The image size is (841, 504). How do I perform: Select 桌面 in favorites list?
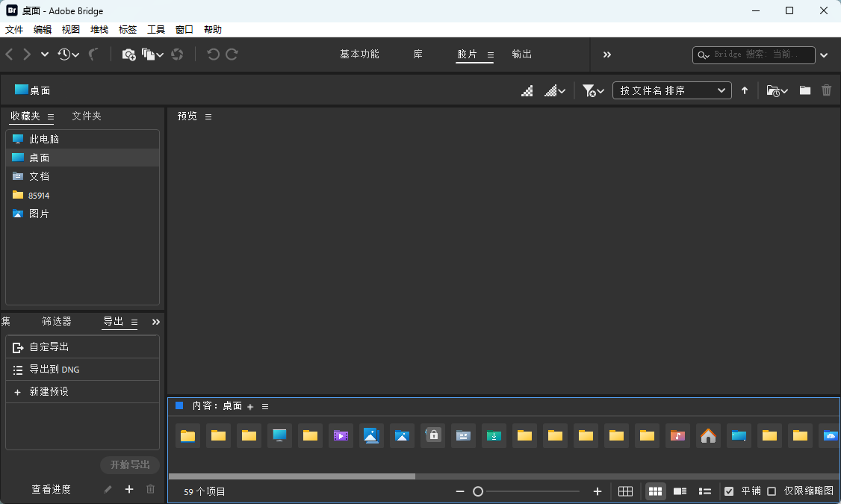pyautogui.click(x=83, y=158)
